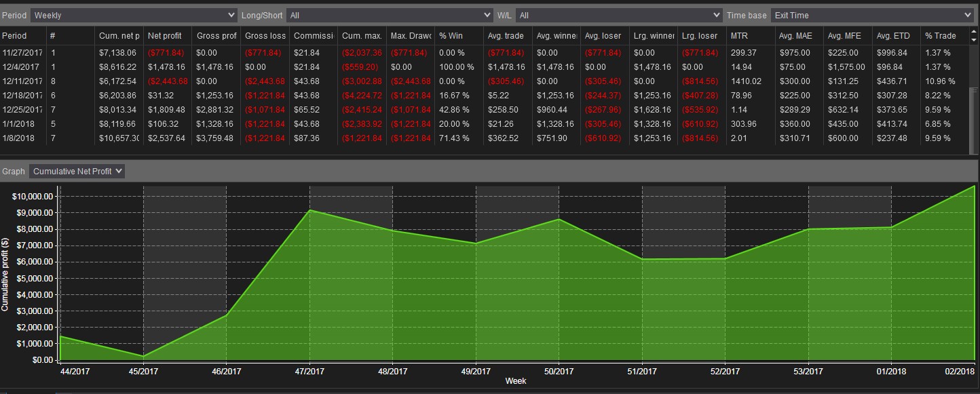The width and height of the screenshot is (980, 394).
Task: Change the Graph type Cumulative Net Profit dropdown
Action: 77,171
